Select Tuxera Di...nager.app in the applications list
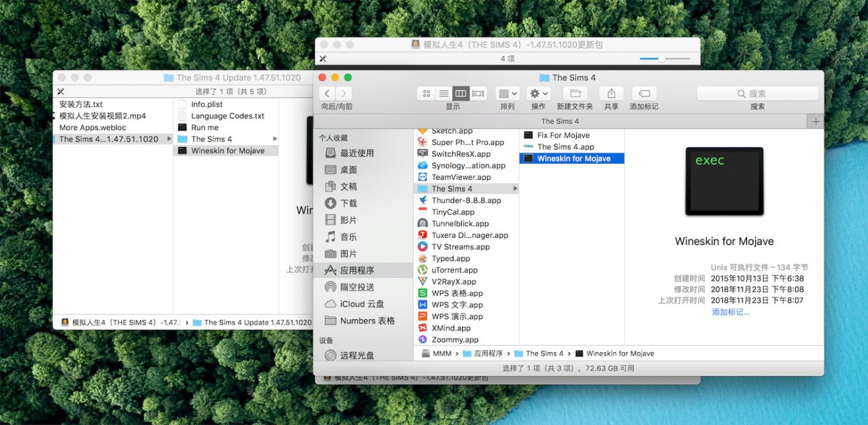The width and height of the screenshot is (868, 425). point(467,235)
